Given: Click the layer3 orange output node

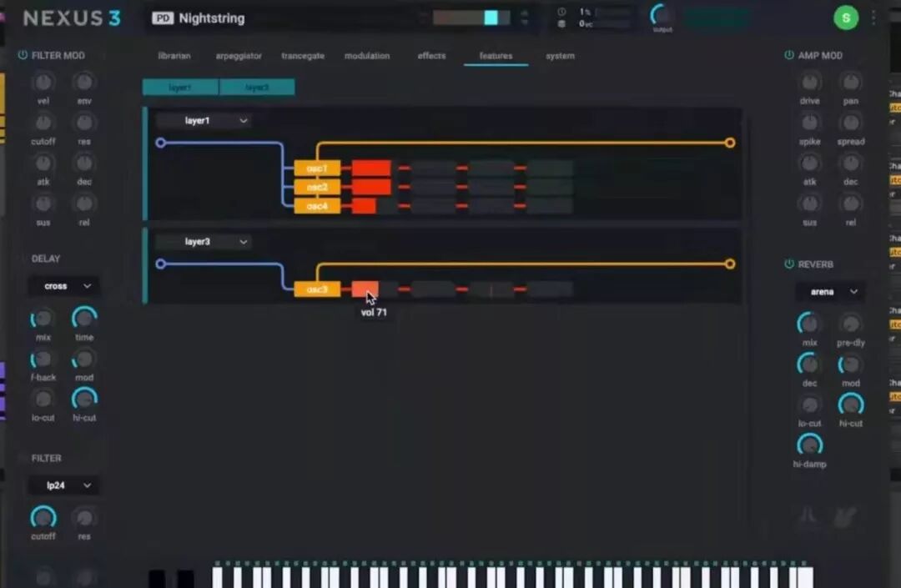Looking at the screenshot, I should (730, 264).
